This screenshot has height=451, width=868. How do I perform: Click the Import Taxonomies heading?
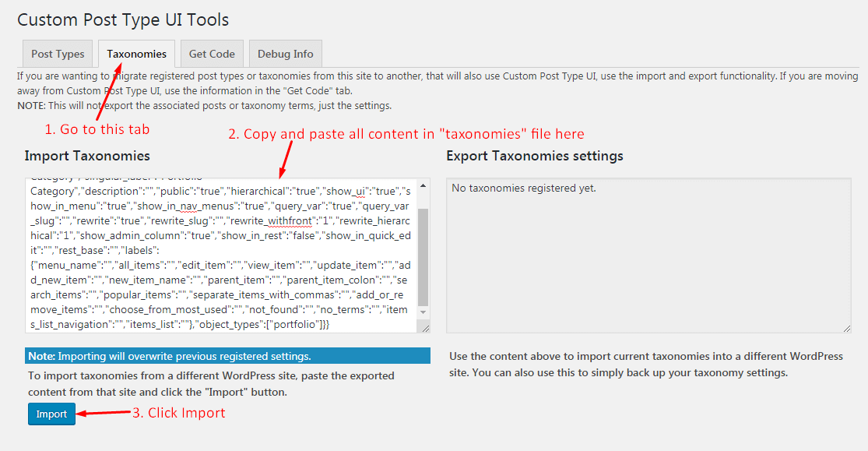coord(87,156)
